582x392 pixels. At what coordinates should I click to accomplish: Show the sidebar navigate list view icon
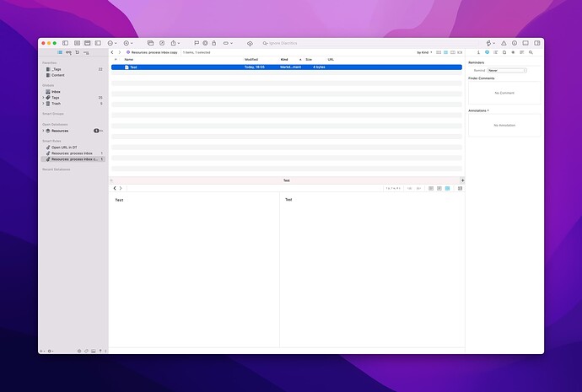click(x=60, y=52)
